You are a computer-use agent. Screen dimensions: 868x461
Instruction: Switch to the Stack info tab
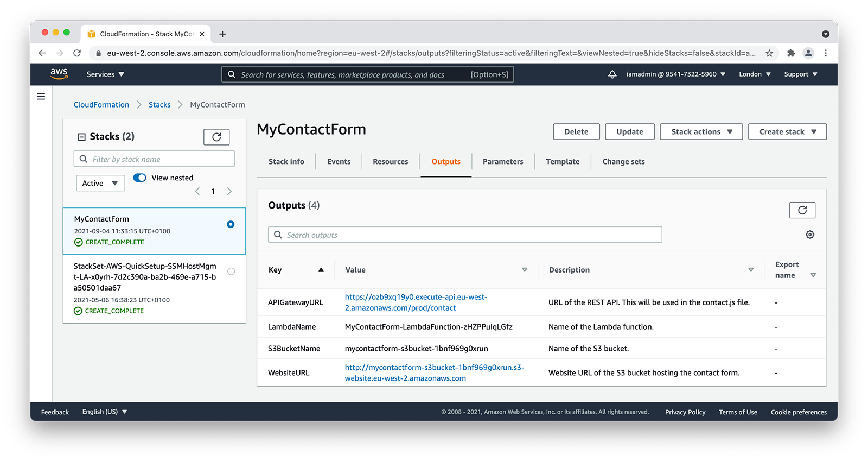pyautogui.click(x=286, y=161)
